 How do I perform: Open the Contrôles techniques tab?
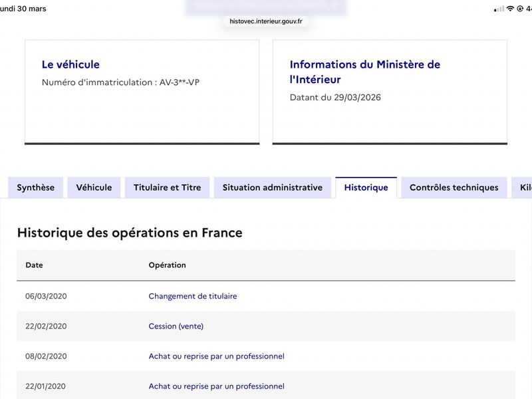(x=454, y=188)
